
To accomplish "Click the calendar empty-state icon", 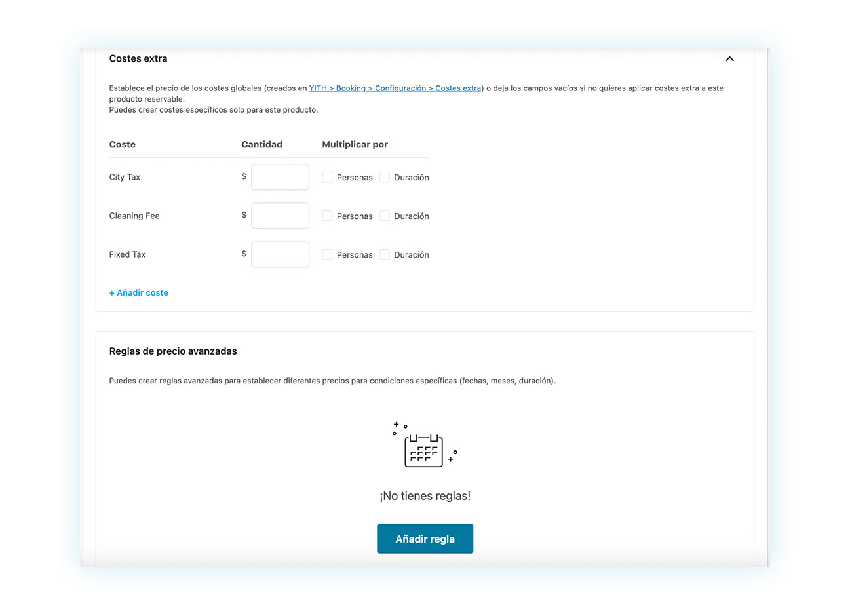I will (x=424, y=446).
